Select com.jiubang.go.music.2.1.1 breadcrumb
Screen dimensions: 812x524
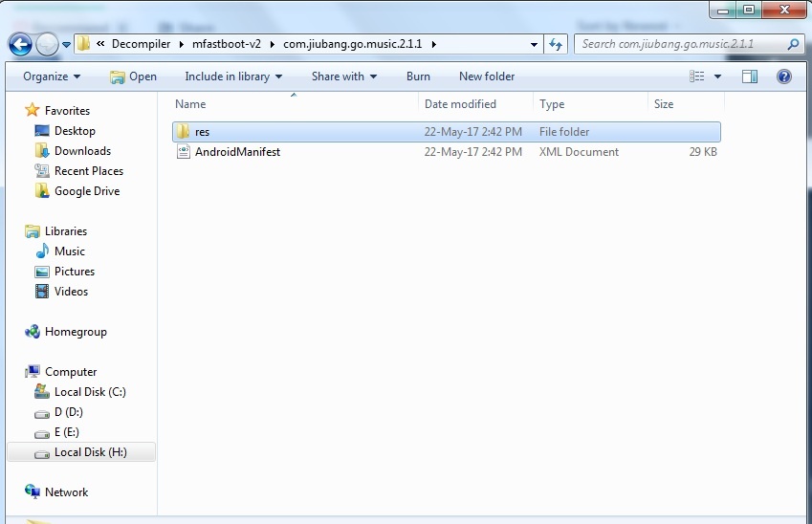(353, 44)
